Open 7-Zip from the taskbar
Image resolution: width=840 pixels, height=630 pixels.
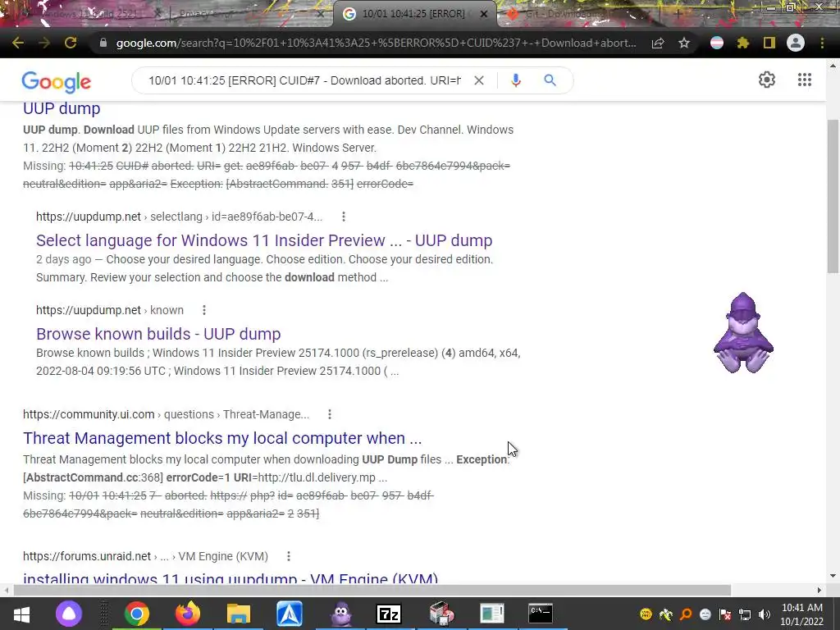click(390, 614)
